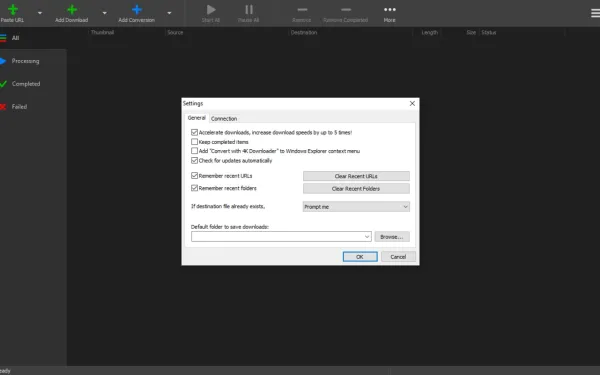
Task: Click the Add Conversion blue plus icon
Action: point(137,10)
